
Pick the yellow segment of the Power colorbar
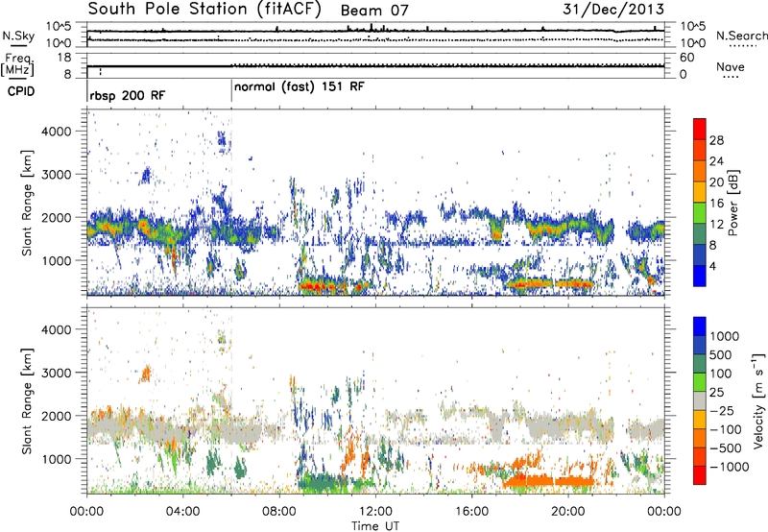[x=700, y=192]
